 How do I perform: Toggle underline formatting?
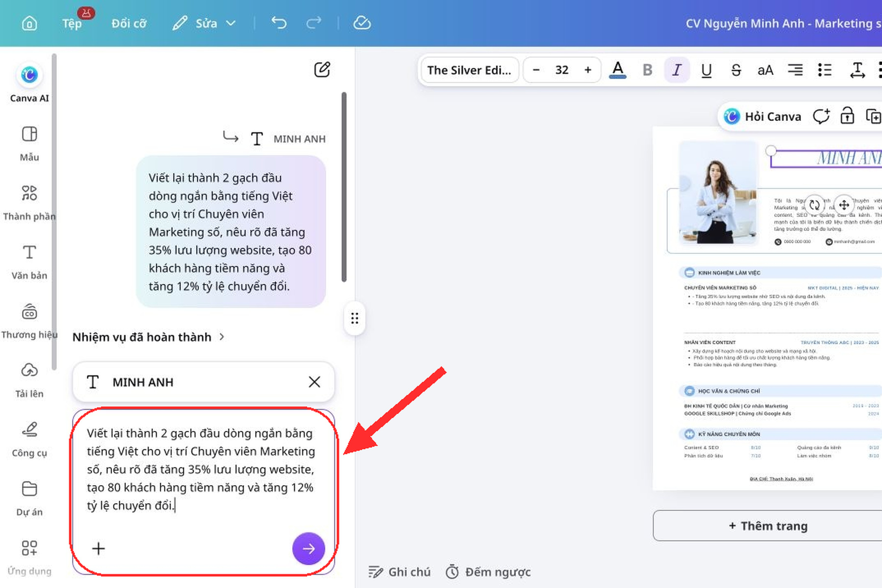pyautogui.click(x=706, y=70)
